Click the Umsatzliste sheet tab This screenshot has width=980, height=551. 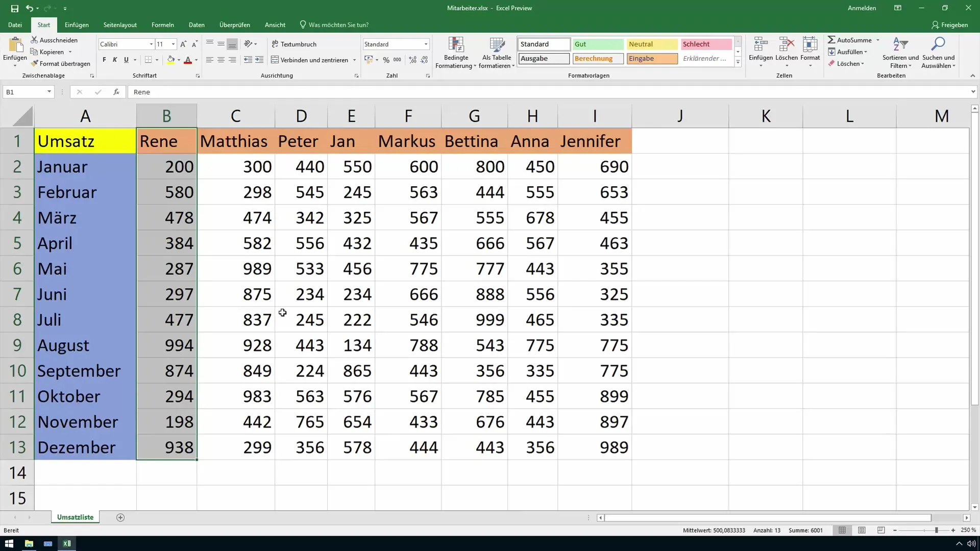(x=76, y=517)
